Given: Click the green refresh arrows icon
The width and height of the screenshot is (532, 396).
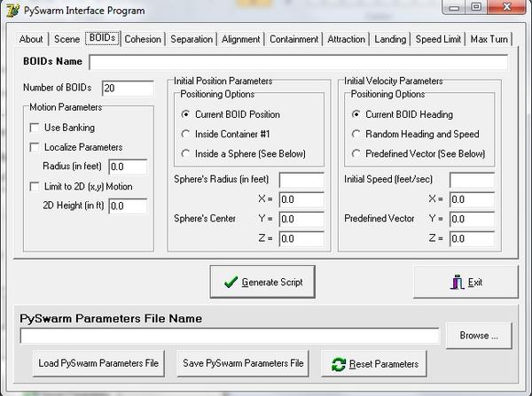Looking at the screenshot, I should click(x=339, y=364).
